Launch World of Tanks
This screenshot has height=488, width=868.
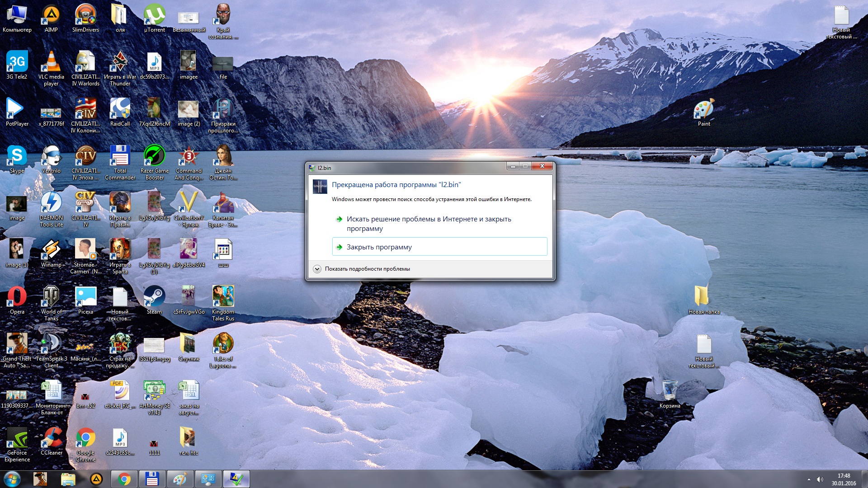point(51,297)
